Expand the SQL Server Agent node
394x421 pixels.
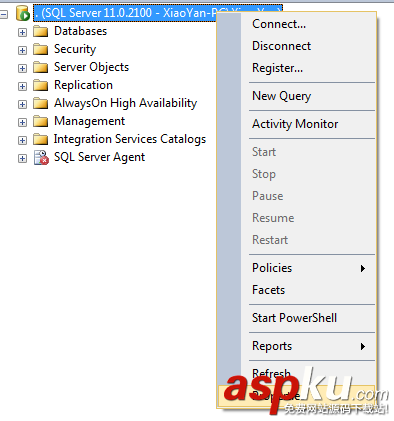tap(22, 158)
